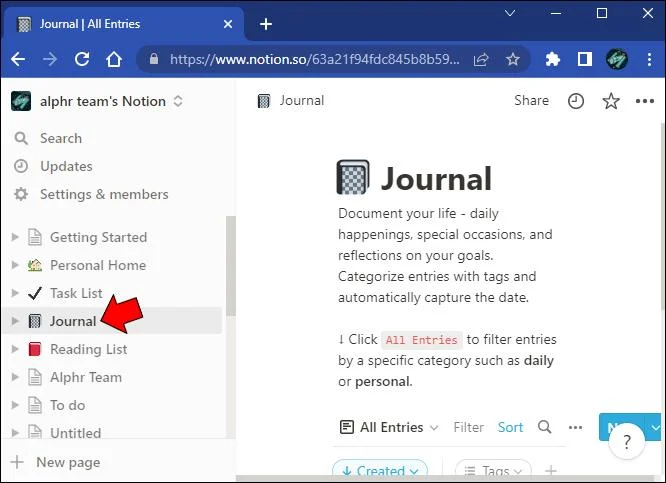Go back using the browser back arrow
666x483 pixels.
[18, 59]
